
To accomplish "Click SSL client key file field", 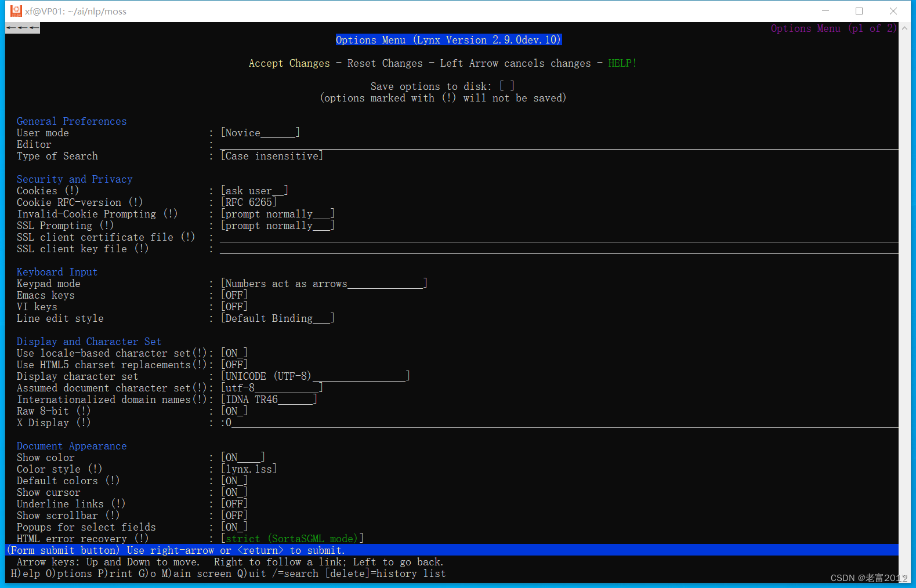I will [x=559, y=249].
